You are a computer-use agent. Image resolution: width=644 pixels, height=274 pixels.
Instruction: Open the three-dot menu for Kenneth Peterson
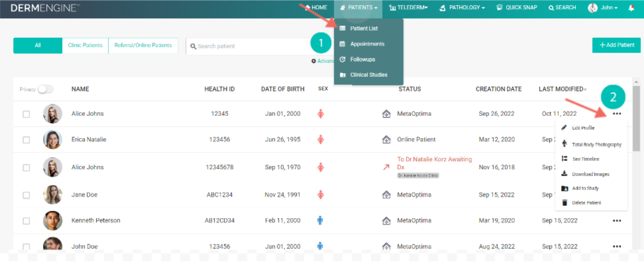pyautogui.click(x=616, y=221)
